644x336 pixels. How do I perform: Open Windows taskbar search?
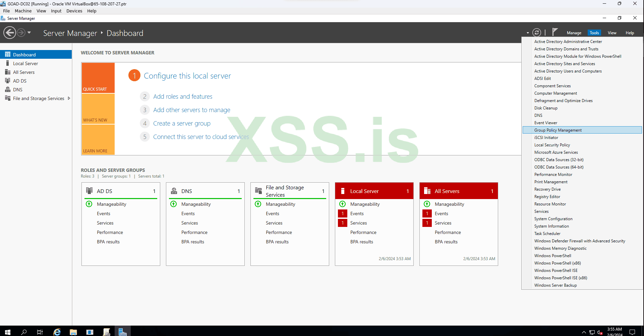pyautogui.click(x=24, y=332)
